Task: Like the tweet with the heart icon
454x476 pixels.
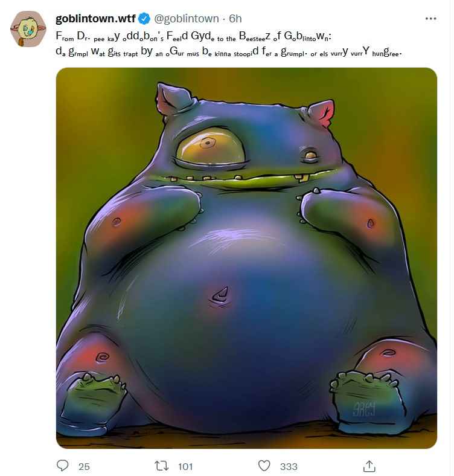Action: pos(264,466)
